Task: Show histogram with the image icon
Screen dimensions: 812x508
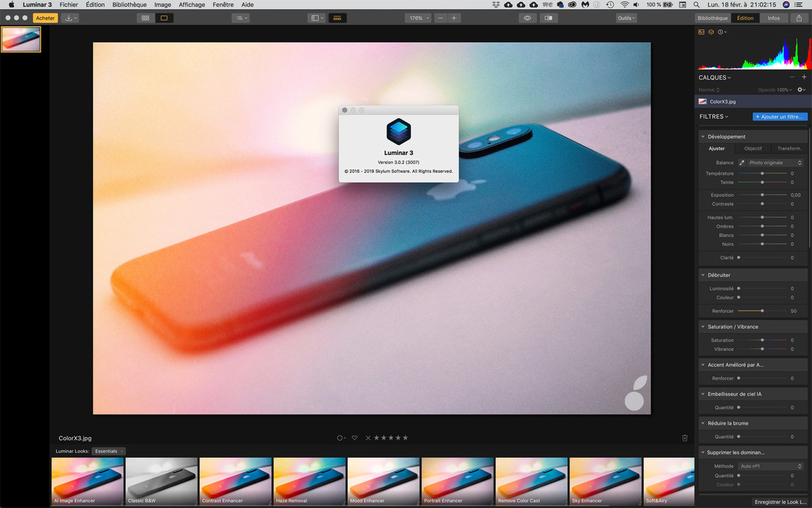Action: pos(702,32)
